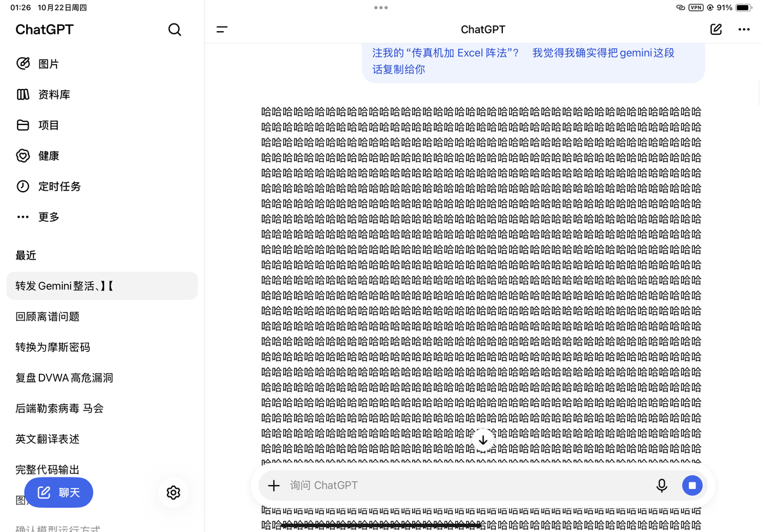Screen dimensions: 762x532
Task: Tap the microphone dictation icon
Action: (662, 485)
